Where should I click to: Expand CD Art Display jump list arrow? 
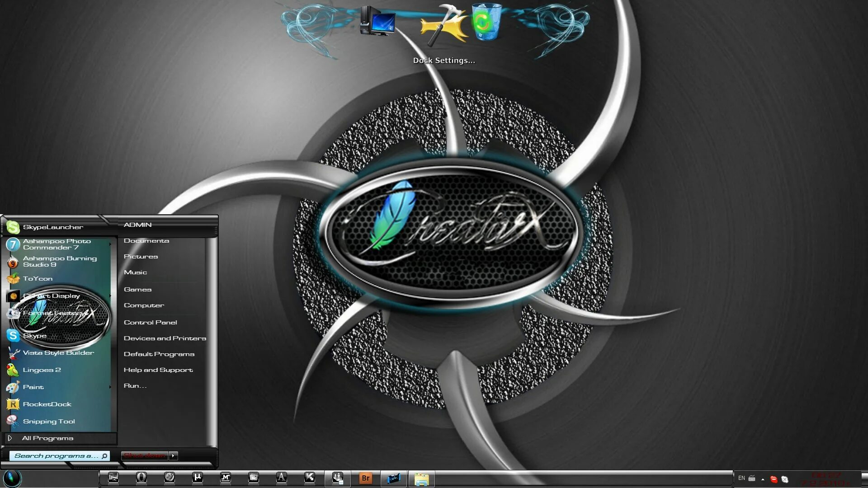coord(110,296)
